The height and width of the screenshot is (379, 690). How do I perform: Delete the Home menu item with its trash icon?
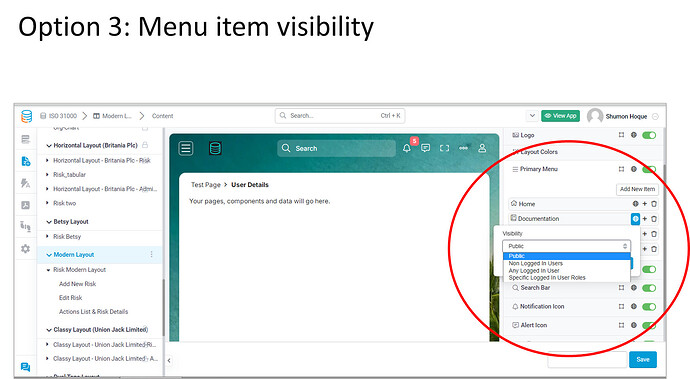tap(654, 204)
